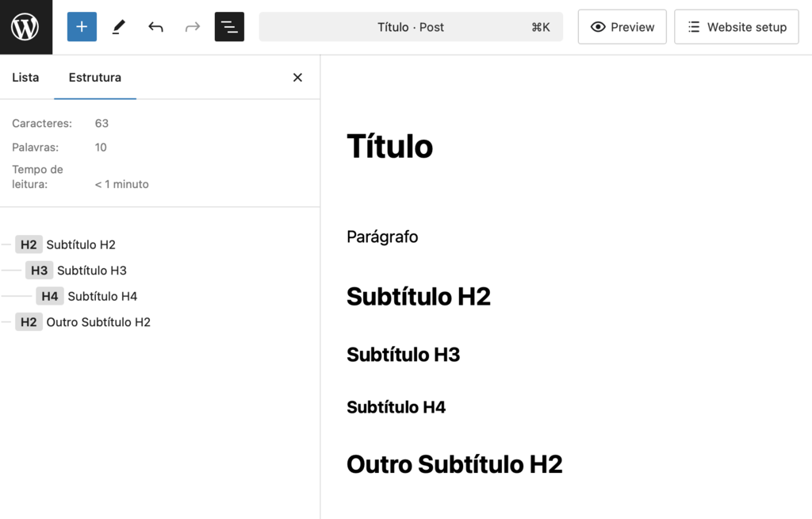Click the Título post title in the editor
This screenshot has height=519, width=812.
point(389,146)
